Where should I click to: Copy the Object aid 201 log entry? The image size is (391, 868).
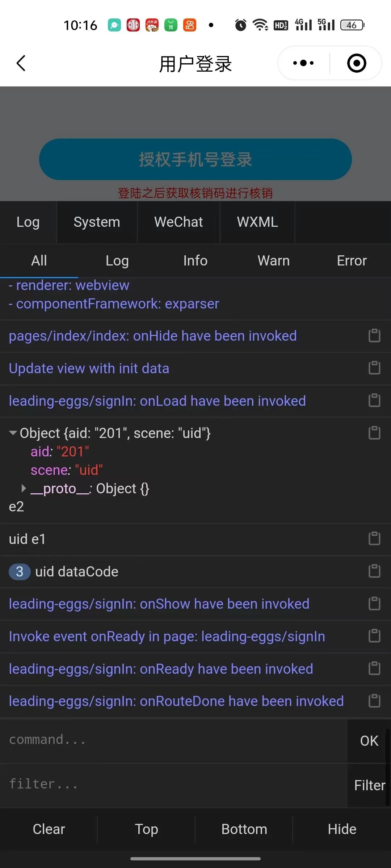coord(374,433)
